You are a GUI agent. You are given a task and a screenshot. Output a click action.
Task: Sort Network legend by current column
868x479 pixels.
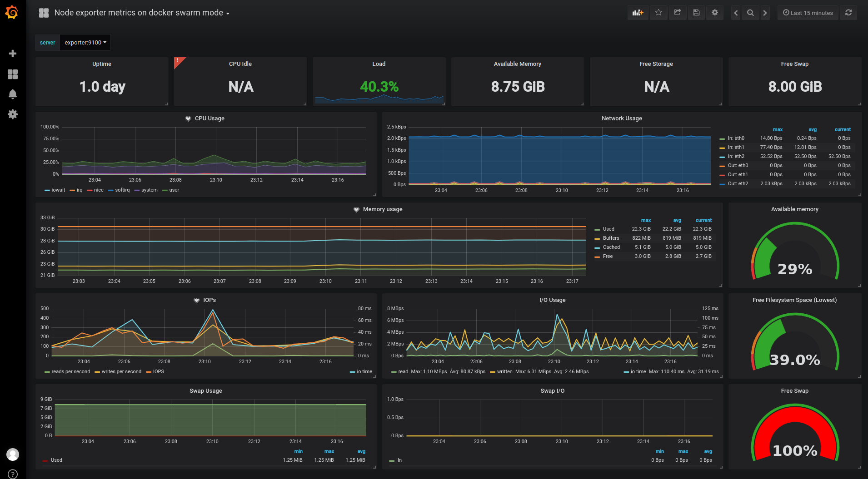(843, 129)
